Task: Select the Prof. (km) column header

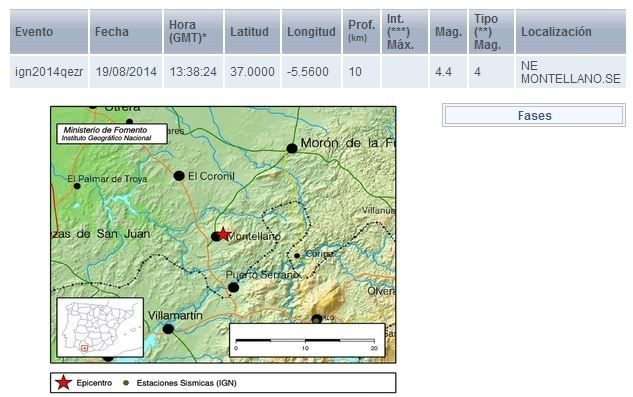Action: (x=361, y=32)
